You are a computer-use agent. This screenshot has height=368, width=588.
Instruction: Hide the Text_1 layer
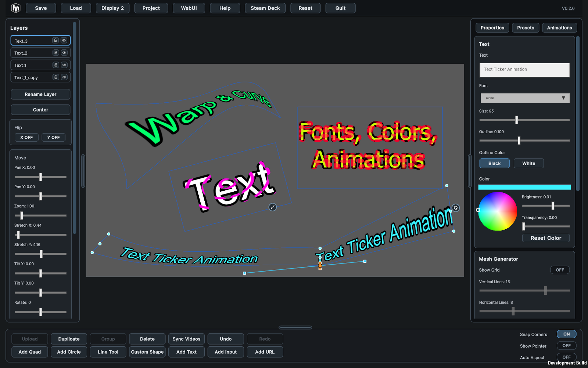(64, 65)
